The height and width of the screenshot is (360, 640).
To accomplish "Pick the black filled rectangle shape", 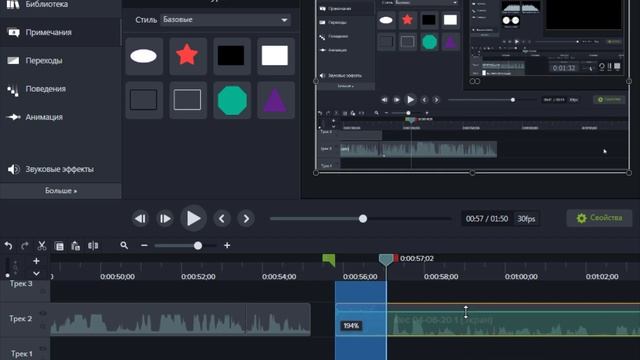I will point(231,56).
